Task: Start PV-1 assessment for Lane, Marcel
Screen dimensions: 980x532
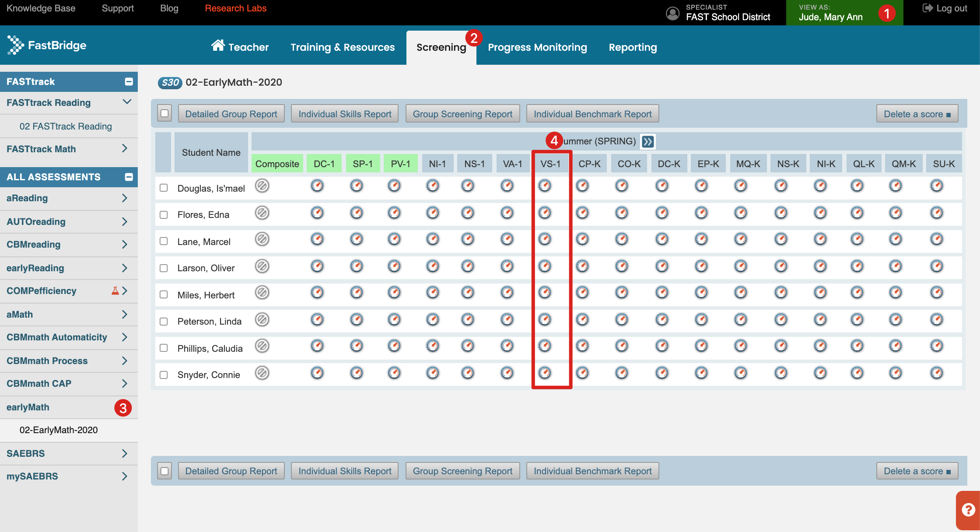Action: (394, 239)
